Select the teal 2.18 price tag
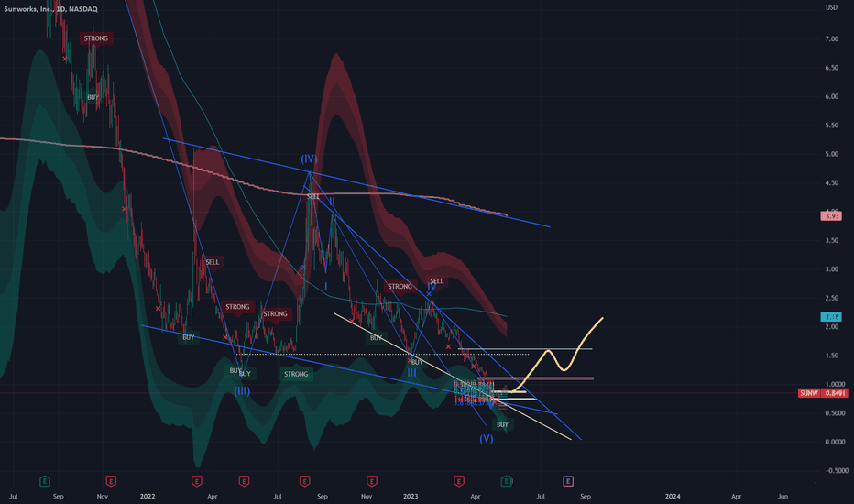This screenshot has height=504, width=854. (x=831, y=316)
